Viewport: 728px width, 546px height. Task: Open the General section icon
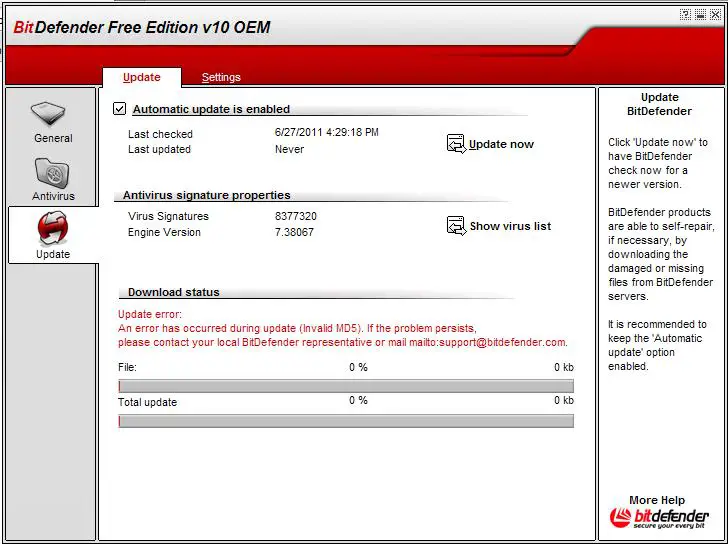tap(48, 114)
